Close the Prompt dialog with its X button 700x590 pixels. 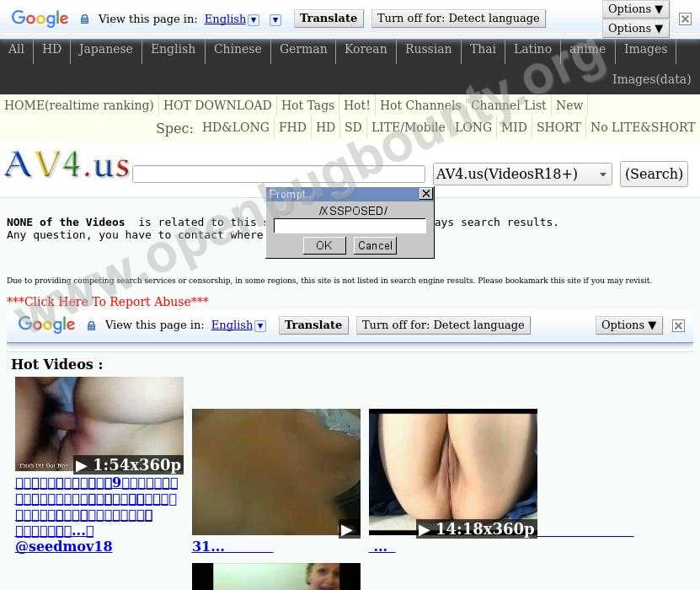click(x=426, y=193)
